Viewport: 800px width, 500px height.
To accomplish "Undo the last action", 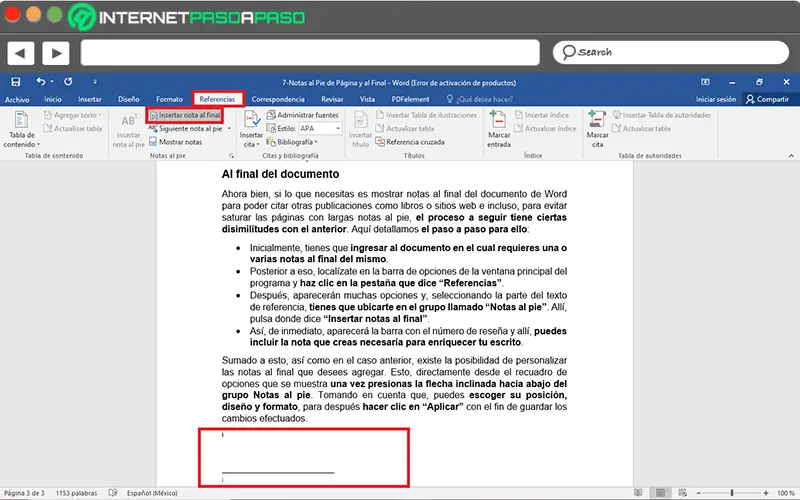I will tap(41, 82).
